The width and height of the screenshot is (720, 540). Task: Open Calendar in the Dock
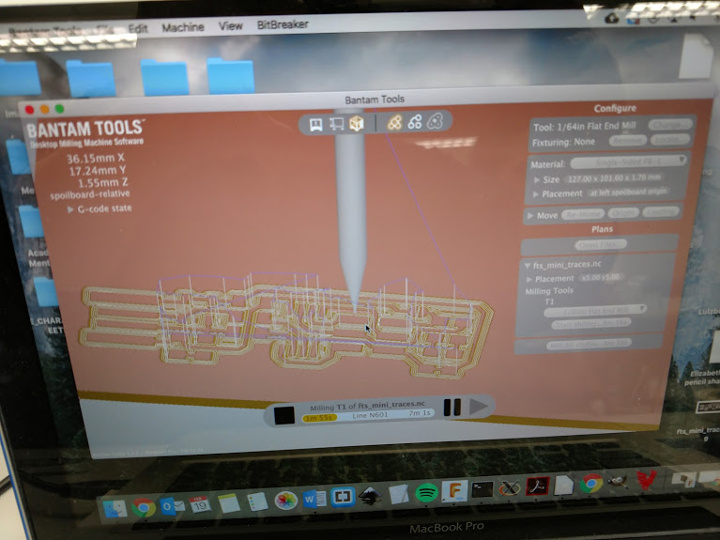click(200, 505)
